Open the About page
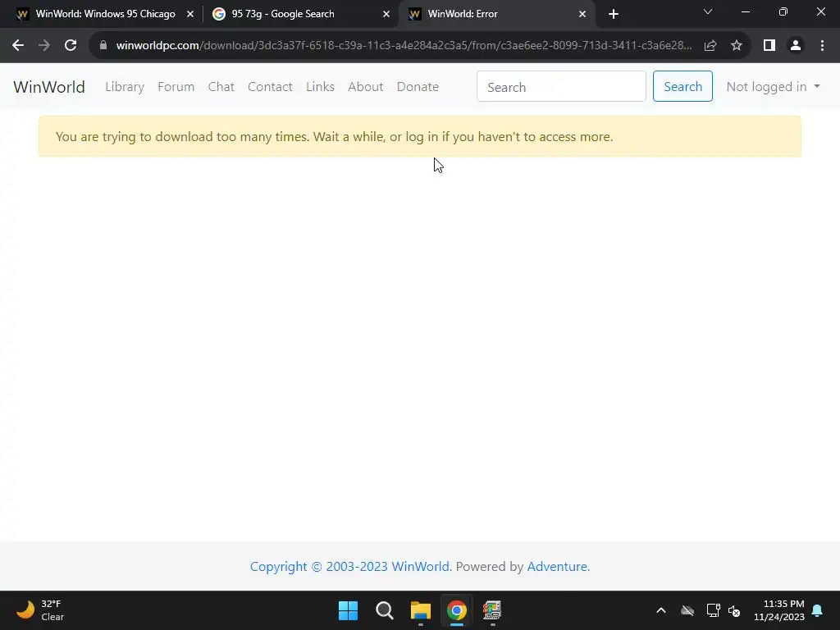Screen dimensions: 840x630 (365, 87)
